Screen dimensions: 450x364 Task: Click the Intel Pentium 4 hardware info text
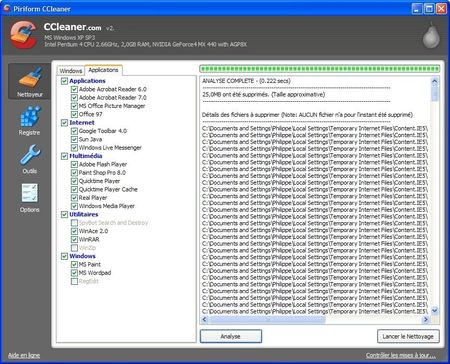(x=146, y=44)
